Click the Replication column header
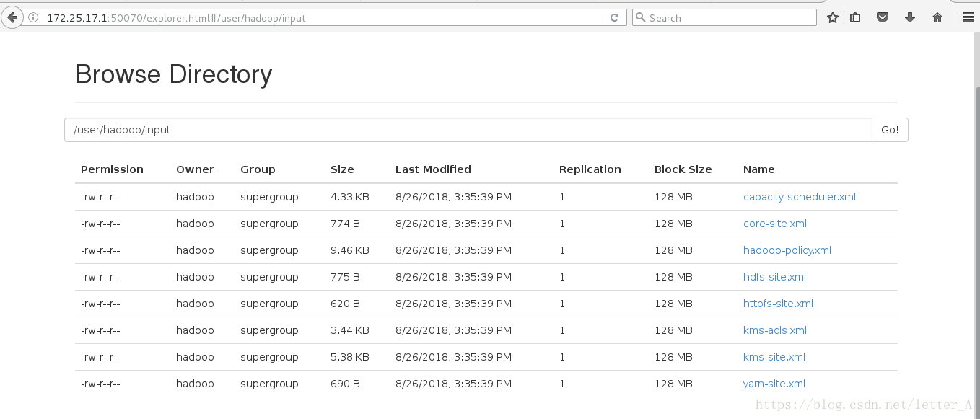Screen dimensions: 980x419 click(x=590, y=169)
